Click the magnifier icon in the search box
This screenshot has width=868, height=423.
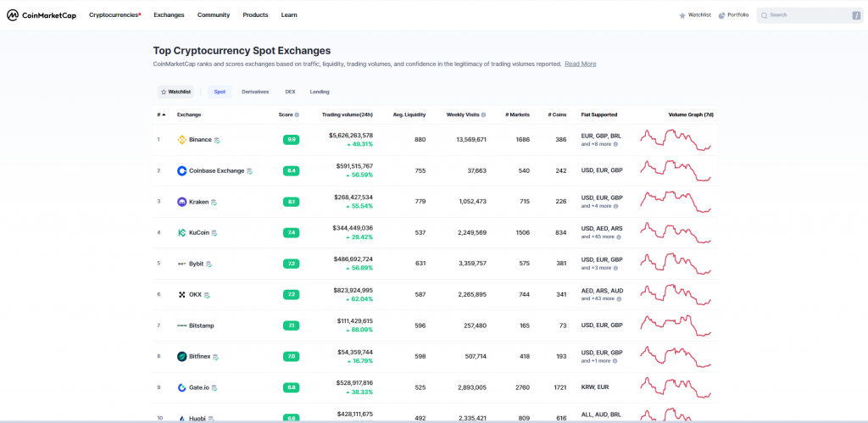(x=764, y=15)
